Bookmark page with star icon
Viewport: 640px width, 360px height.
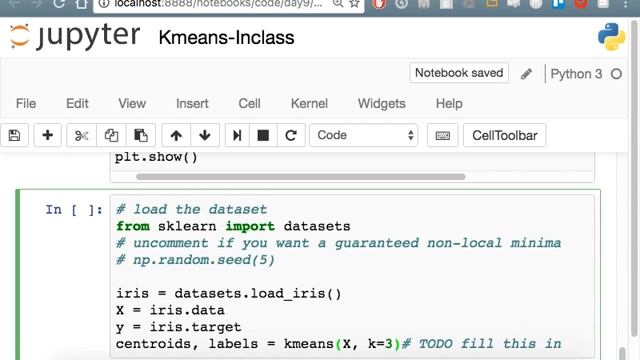point(354,4)
